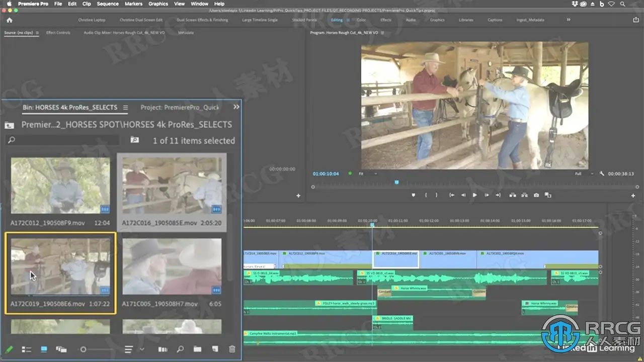Switch bin to Icon View
This screenshot has height=362, width=644.
point(44,349)
